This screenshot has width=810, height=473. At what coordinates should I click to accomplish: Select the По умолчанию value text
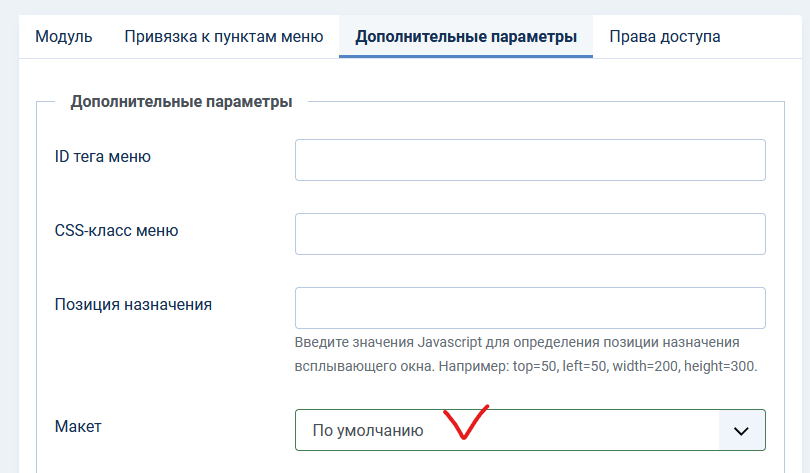[367, 430]
